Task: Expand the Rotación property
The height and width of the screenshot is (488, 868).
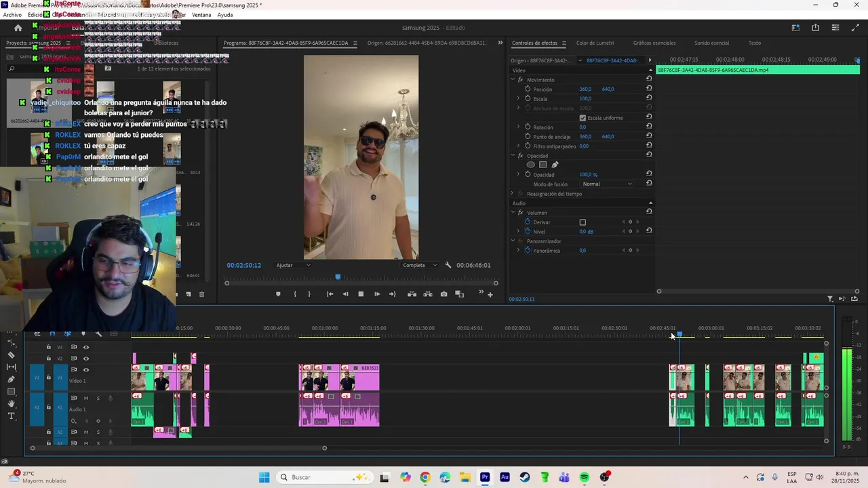Action: (x=519, y=127)
